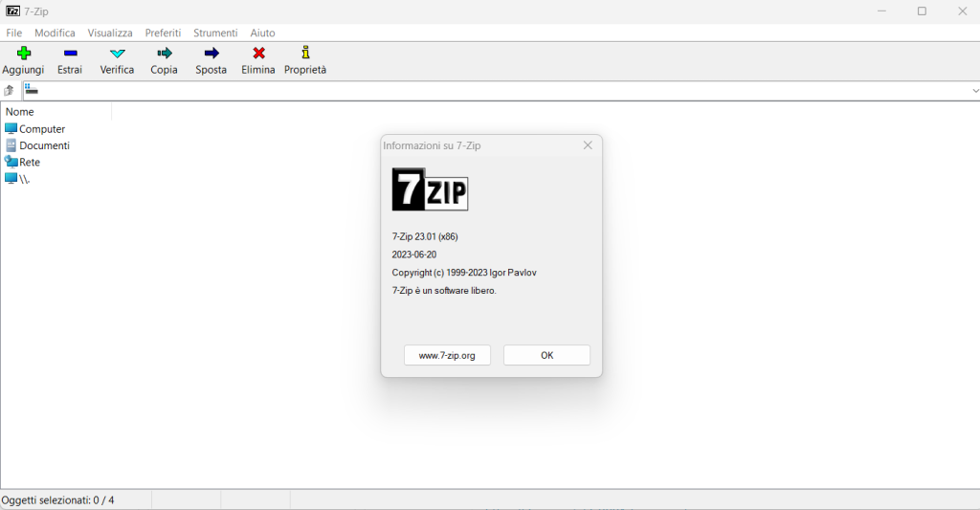Select the Computer entry text
The image size is (980, 510).
click(x=42, y=129)
